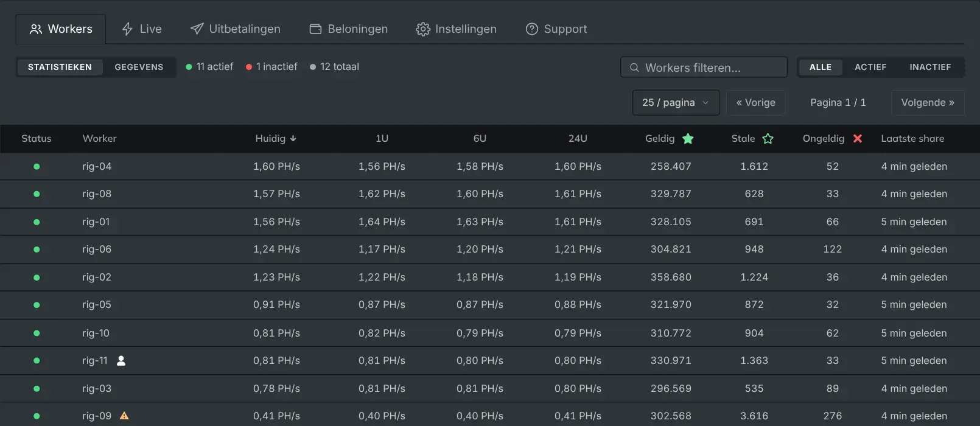Click the green status dot for rig-10

(37, 333)
